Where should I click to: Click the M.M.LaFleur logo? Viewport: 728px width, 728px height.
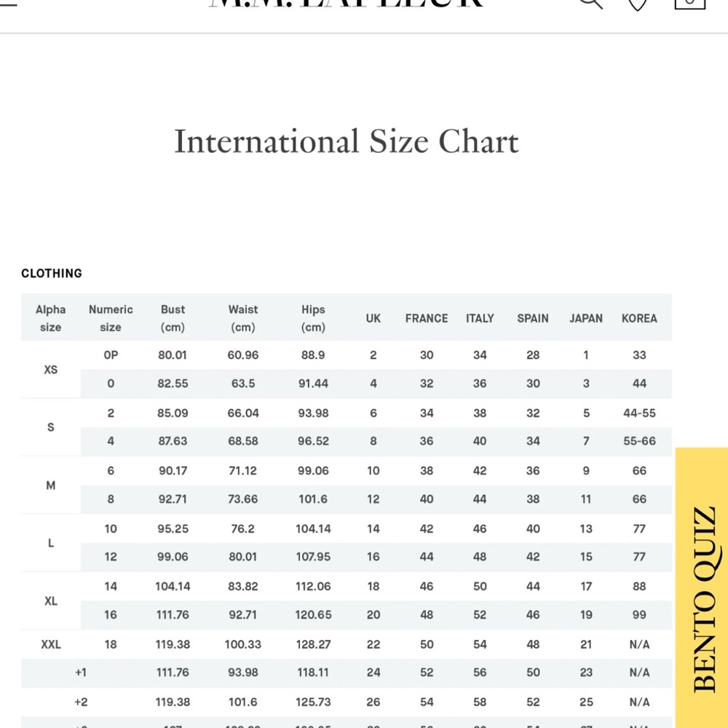(347, 4)
